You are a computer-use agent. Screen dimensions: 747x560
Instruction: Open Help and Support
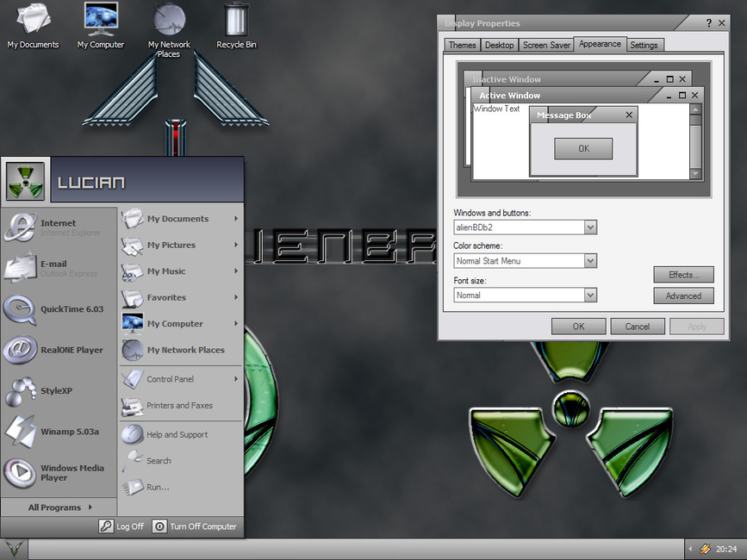click(181, 434)
